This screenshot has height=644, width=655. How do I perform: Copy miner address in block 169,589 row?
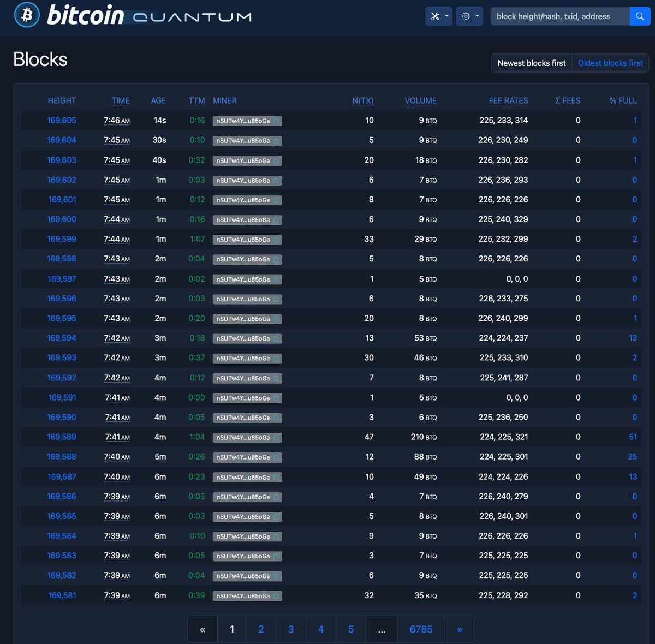pyautogui.click(x=276, y=438)
